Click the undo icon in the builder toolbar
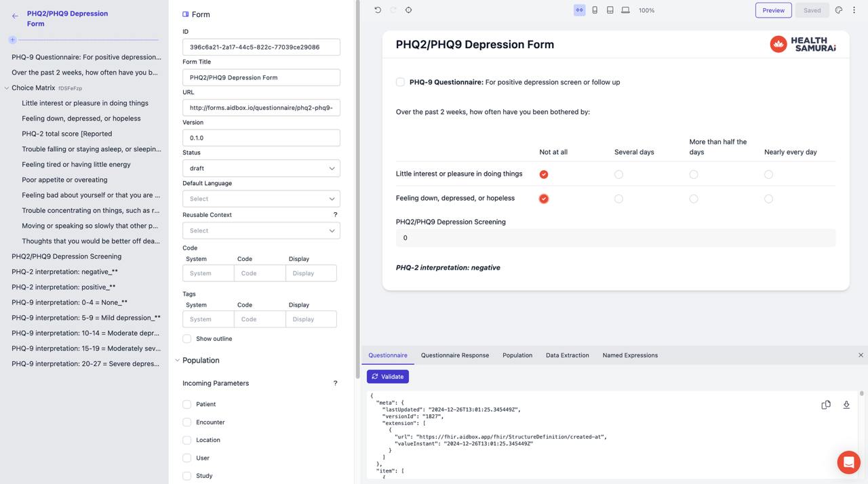This screenshot has width=868, height=484. [x=378, y=9]
